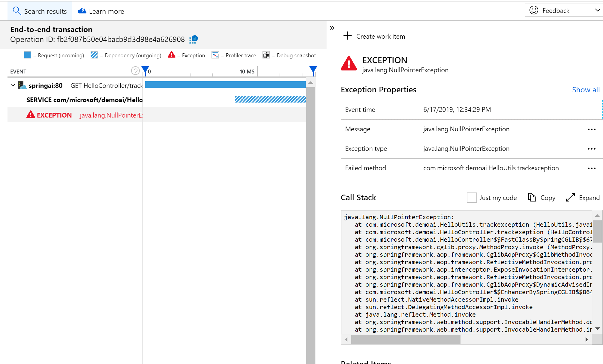Click the Expand arrows icon
Image resolution: width=603 pixels, height=364 pixels.
[570, 197]
